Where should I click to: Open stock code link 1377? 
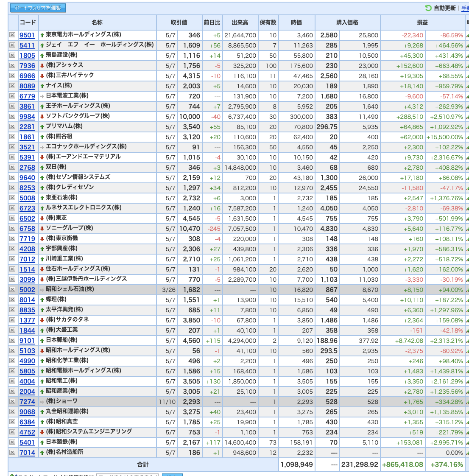(x=27, y=320)
